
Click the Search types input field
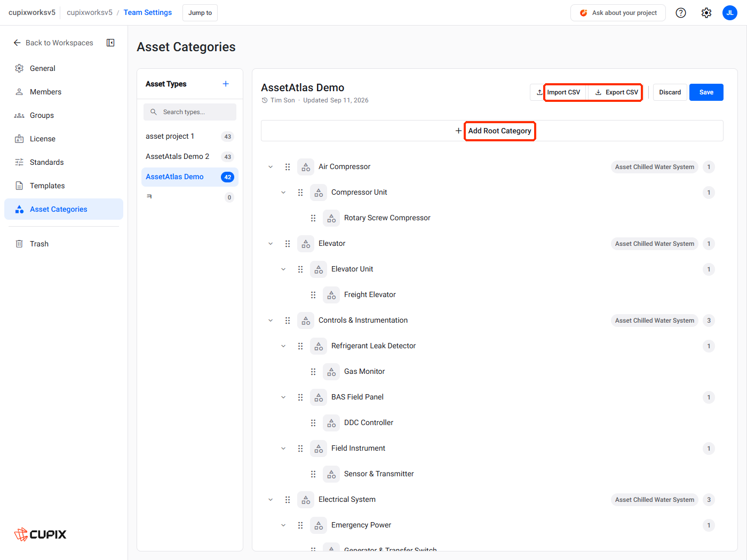[x=190, y=112]
